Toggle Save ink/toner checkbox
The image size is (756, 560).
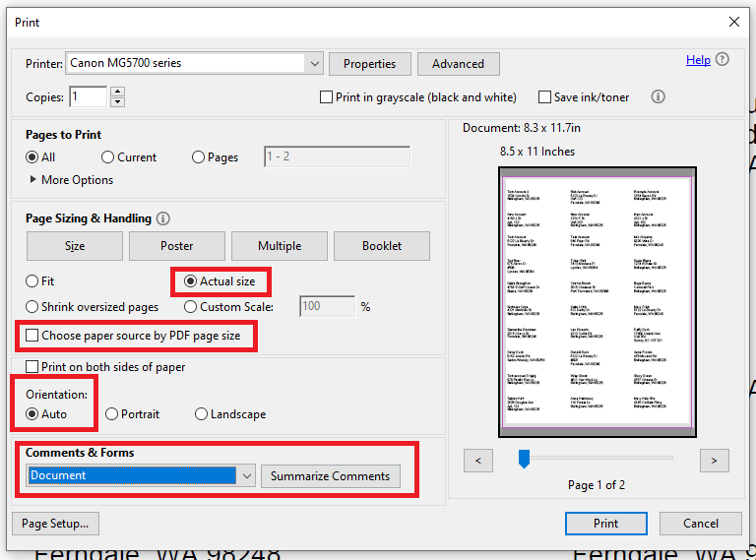point(544,97)
